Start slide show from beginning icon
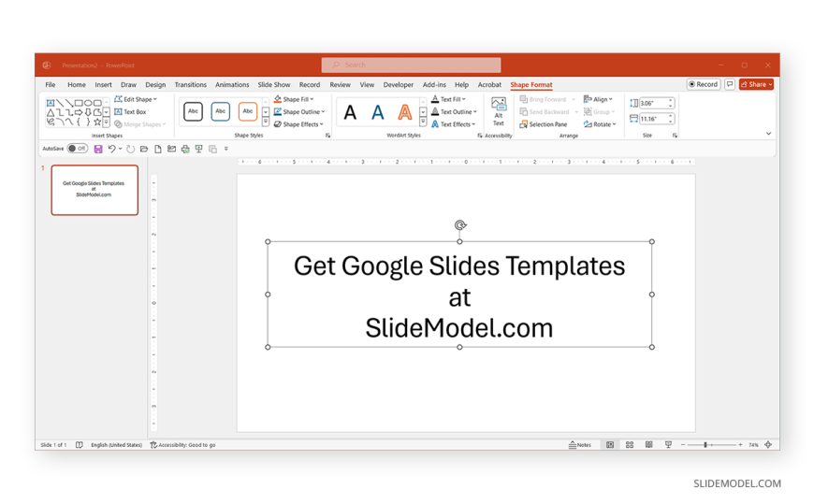This screenshot has height=504, width=814. pos(199,149)
